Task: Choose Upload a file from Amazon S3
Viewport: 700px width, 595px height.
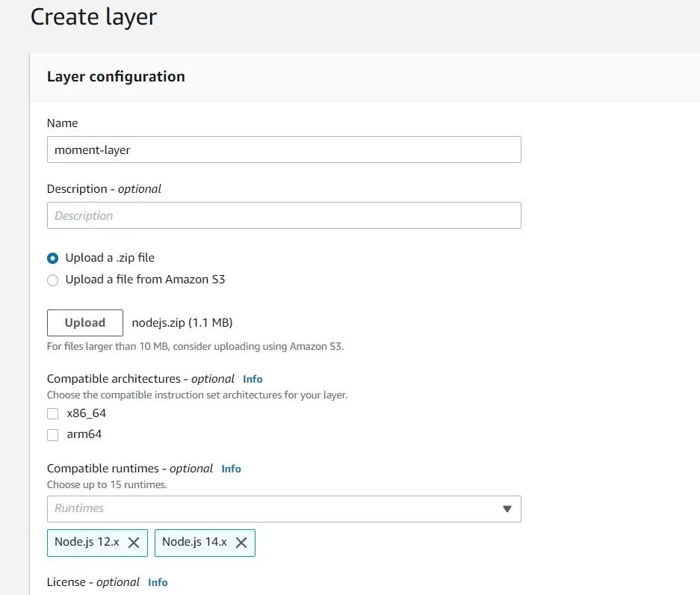Action: pos(52,280)
